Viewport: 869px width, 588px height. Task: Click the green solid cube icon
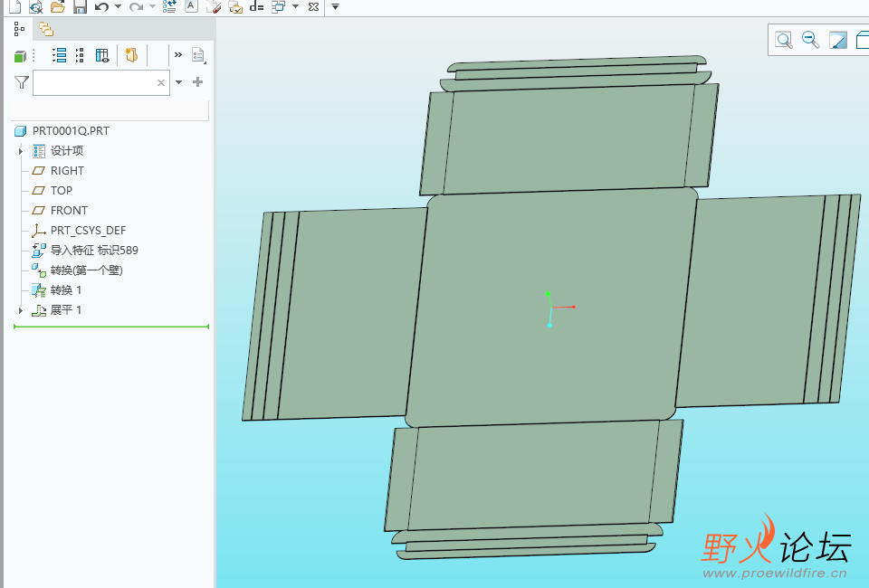(x=20, y=56)
